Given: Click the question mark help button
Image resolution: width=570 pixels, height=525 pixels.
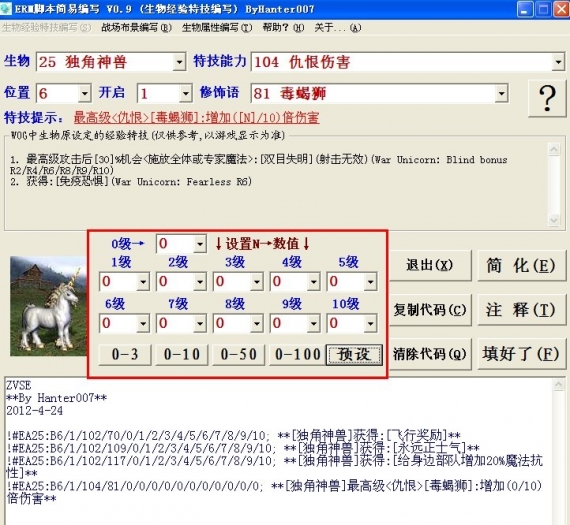Looking at the screenshot, I should point(547,99).
